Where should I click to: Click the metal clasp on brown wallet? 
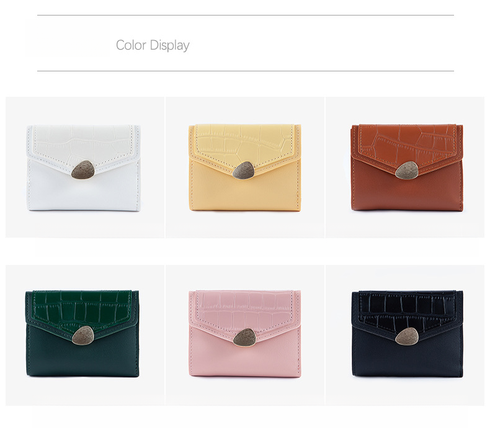[406, 171]
